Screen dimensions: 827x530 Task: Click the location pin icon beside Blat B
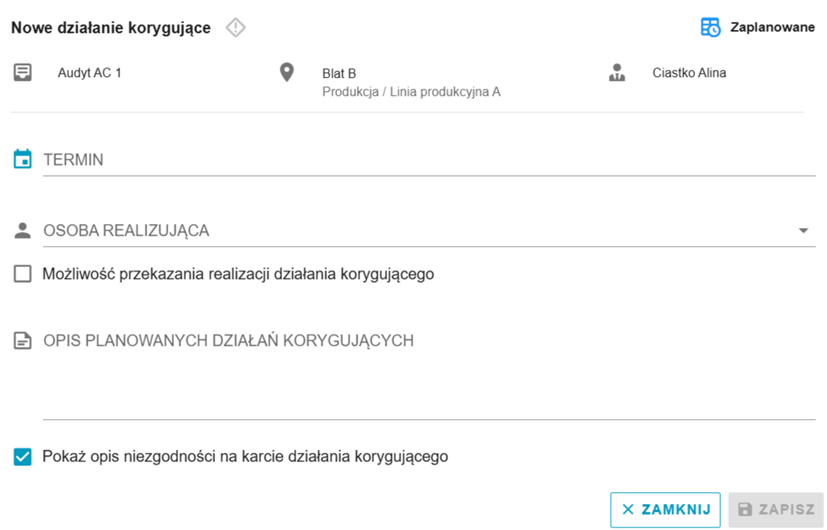pyautogui.click(x=286, y=72)
